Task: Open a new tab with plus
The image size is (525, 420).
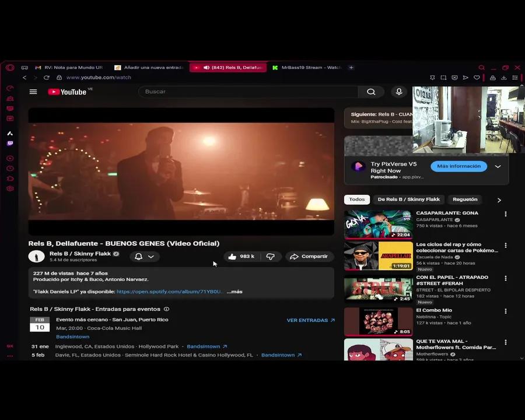Action: point(351,68)
